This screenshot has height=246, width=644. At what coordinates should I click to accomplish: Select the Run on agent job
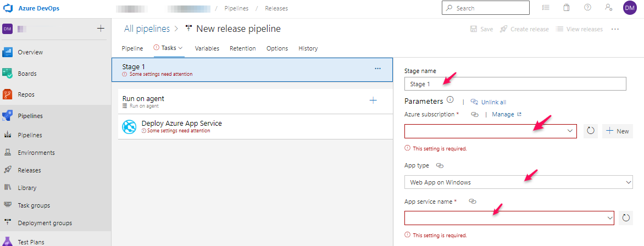[x=255, y=102]
